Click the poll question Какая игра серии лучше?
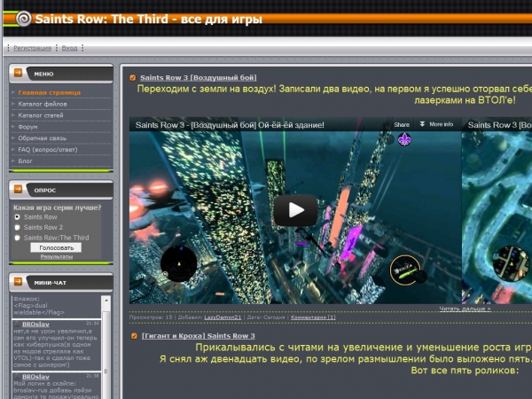Image resolution: width=532 pixels, height=399 pixels. [57, 207]
